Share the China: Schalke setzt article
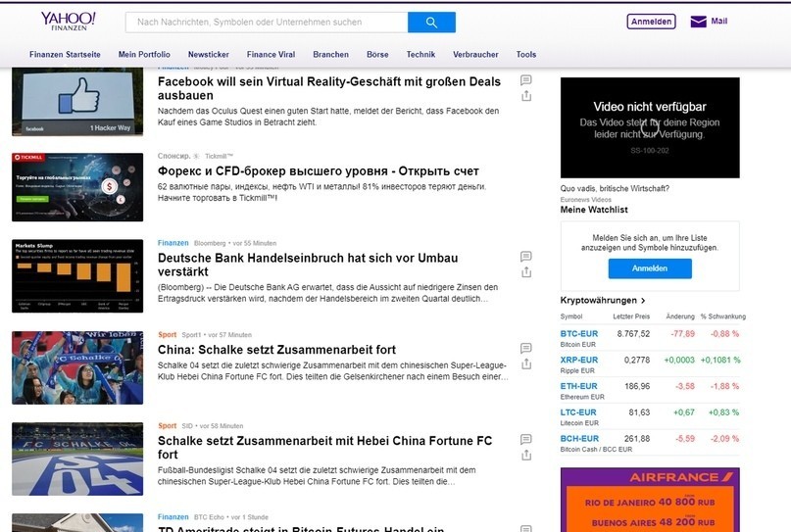Image resolution: width=791 pixels, height=532 pixels. 525,363
